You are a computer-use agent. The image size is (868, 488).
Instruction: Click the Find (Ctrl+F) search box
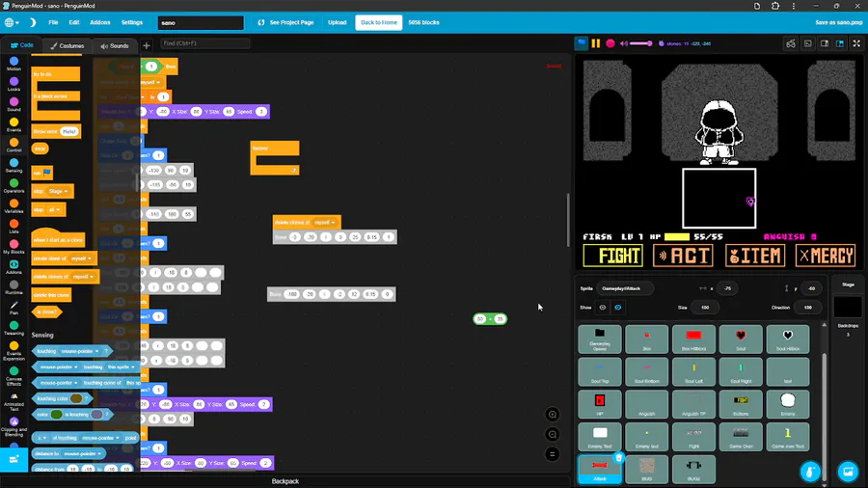pyautogui.click(x=205, y=43)
